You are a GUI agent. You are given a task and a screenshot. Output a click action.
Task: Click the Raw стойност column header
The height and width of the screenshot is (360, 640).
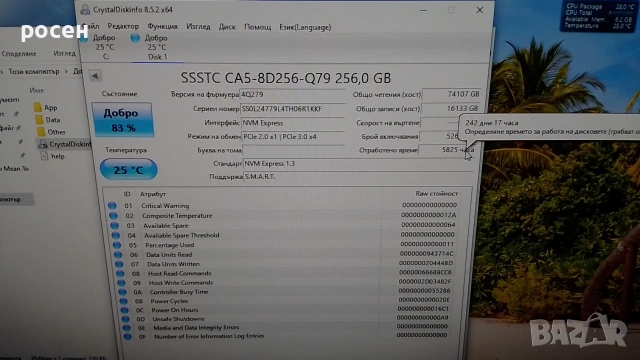(436, 193)
